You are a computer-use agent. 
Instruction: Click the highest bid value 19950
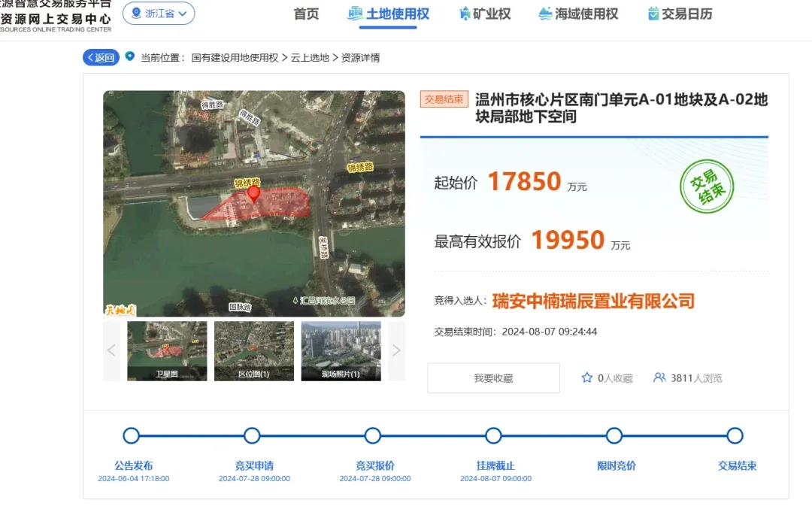tap(568, 241)
